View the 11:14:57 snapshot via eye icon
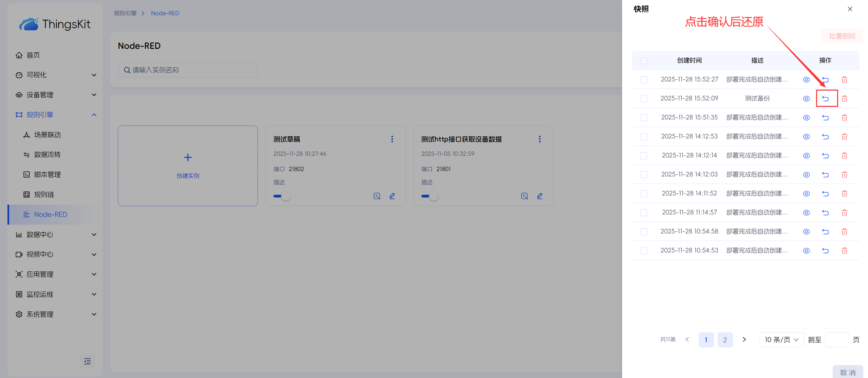Image resolution: width=868 pixels, height=378 pixels. click(806, 213)
